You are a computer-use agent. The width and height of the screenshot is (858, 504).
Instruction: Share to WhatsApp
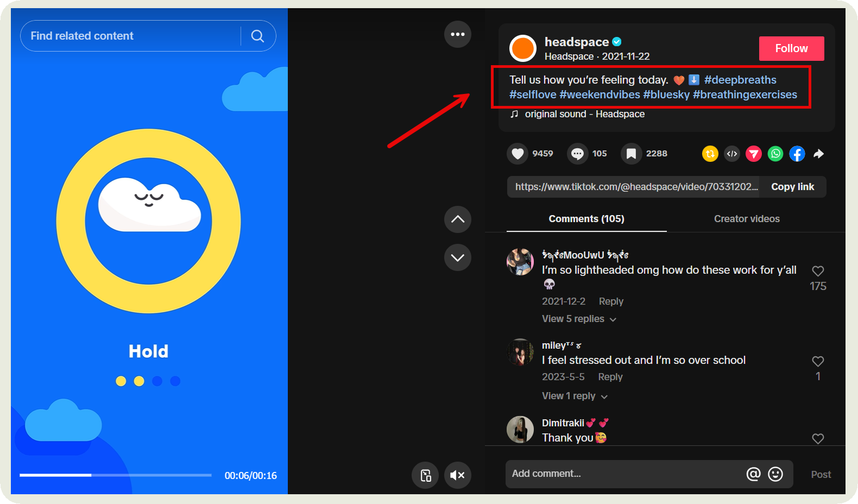click(775, 154)
